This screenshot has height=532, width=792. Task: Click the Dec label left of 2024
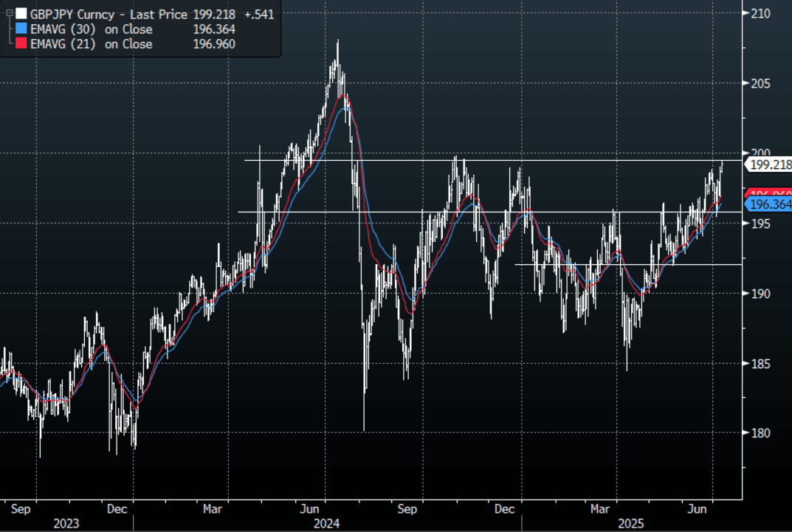pos(116,508)
